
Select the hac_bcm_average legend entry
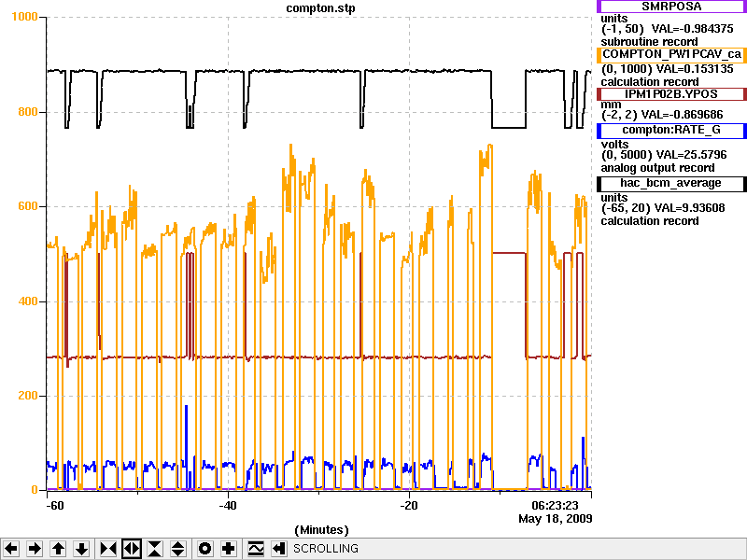[x=671, y=184]
